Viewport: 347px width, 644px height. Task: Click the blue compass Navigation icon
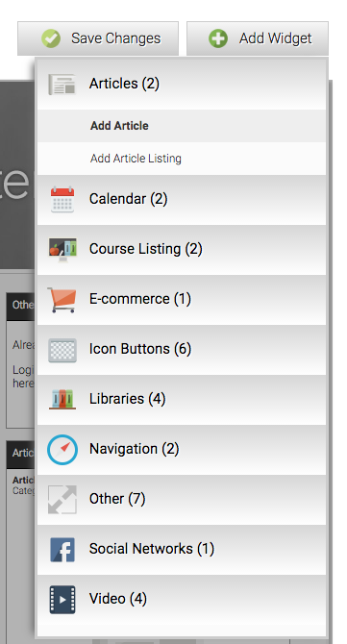pyautogui.click(x=62, y=449)
